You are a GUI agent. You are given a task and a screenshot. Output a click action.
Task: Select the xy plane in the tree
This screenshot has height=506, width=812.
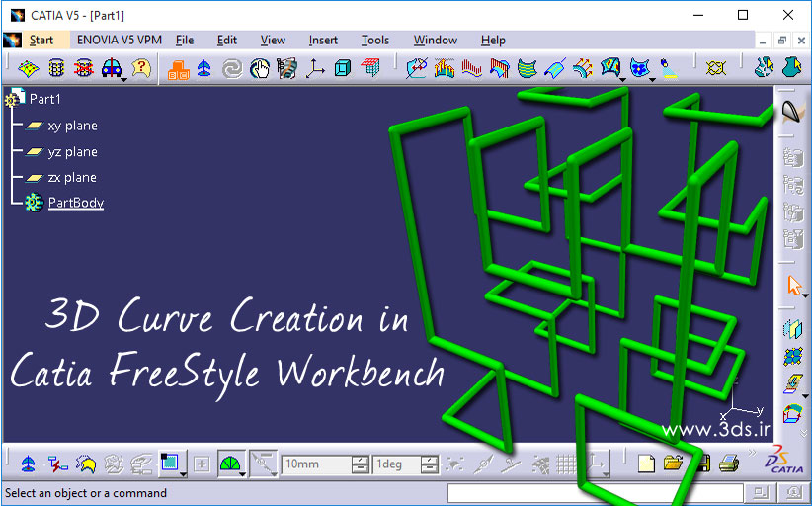[72, 126]
